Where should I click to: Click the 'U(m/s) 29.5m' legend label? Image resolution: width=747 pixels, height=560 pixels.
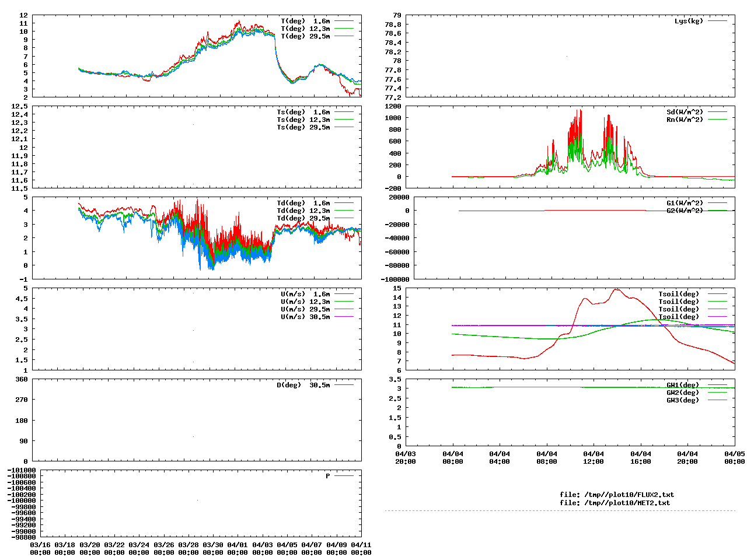click(305, 309)
